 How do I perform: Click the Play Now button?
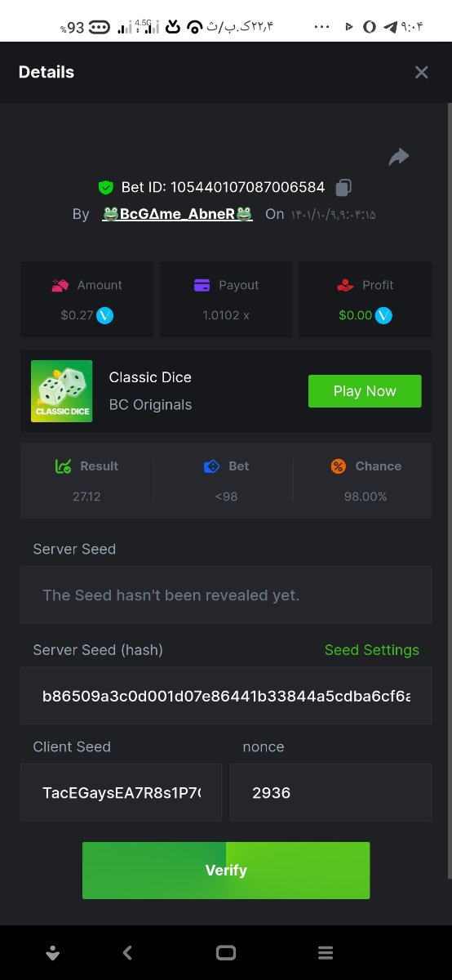tap(365, 391)
